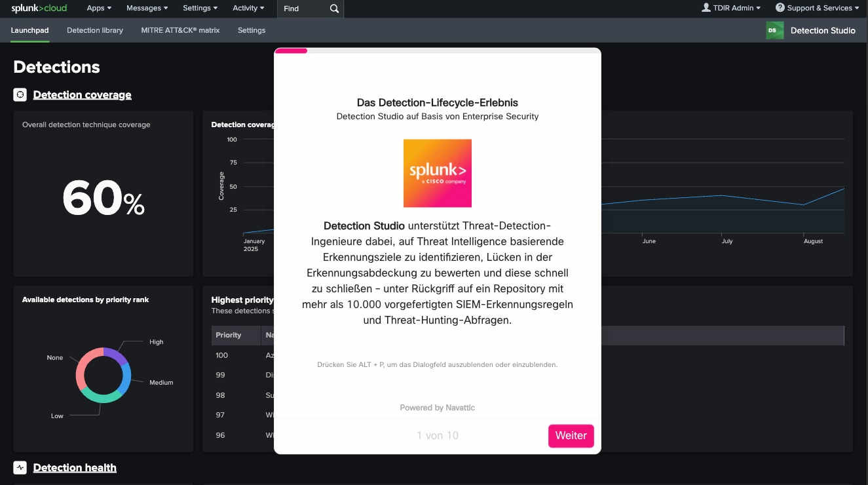Image resolution: width=868 pixels, height=485 pixels.
Task: Open the Apps dropdown menu
Action: pyautogui.click(x=99, y=9)
